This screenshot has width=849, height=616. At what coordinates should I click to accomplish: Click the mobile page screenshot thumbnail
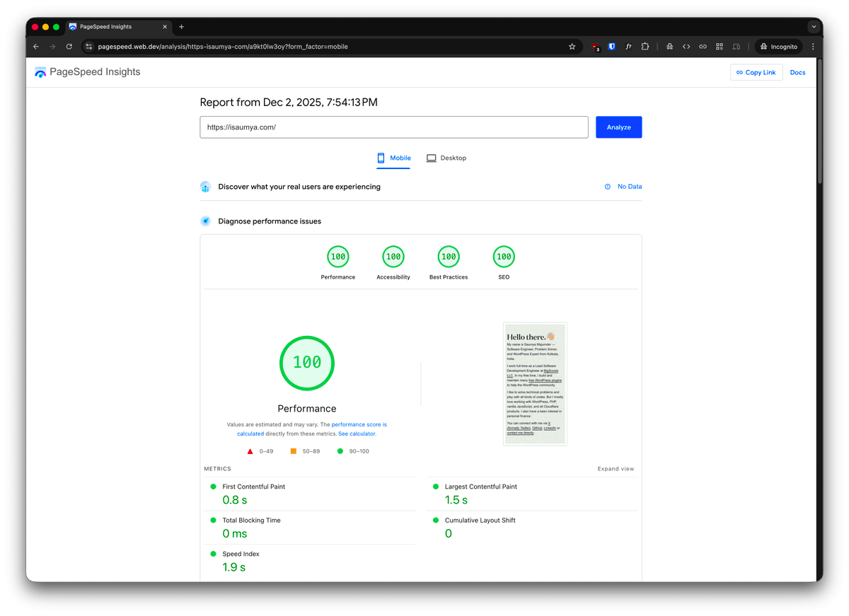pos(535,384)
